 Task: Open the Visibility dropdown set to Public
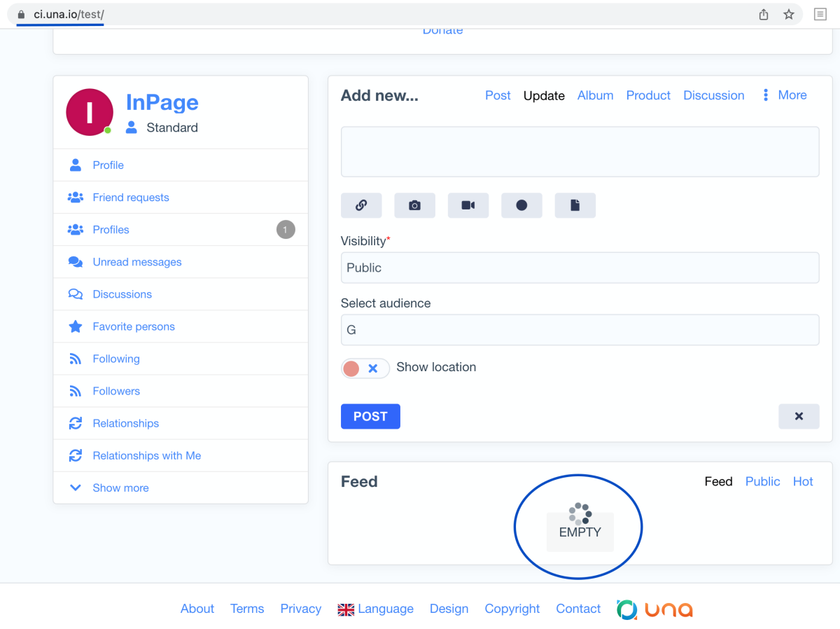coord(580,268)
